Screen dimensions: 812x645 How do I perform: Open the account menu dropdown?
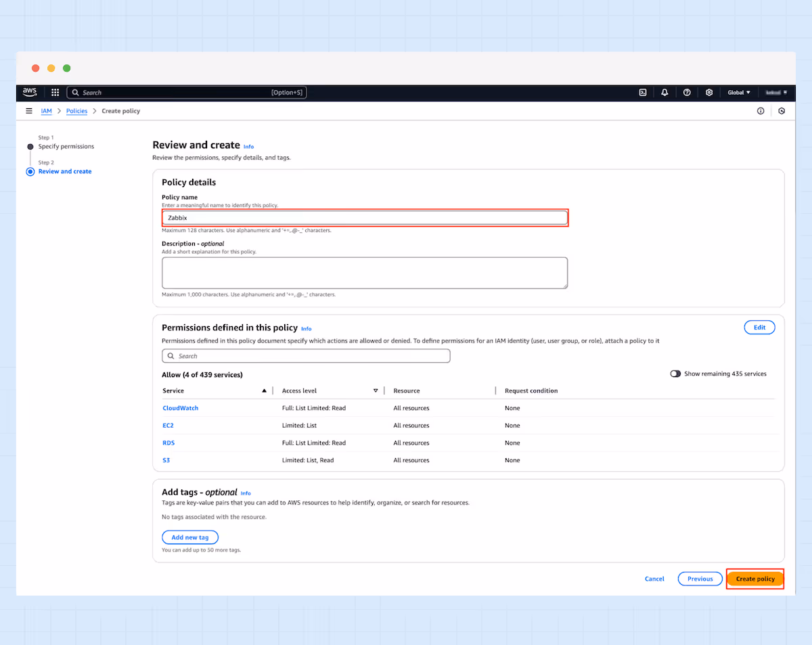point(775,93)
